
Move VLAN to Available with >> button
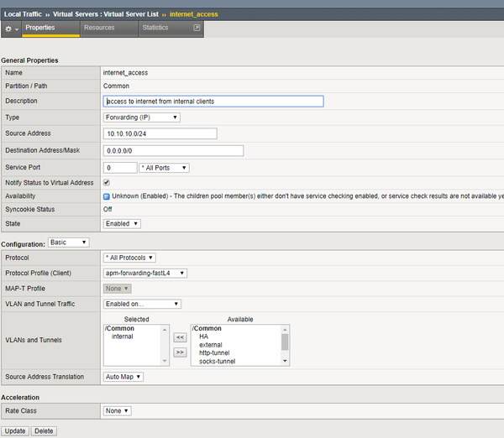(x=180, y=352)
